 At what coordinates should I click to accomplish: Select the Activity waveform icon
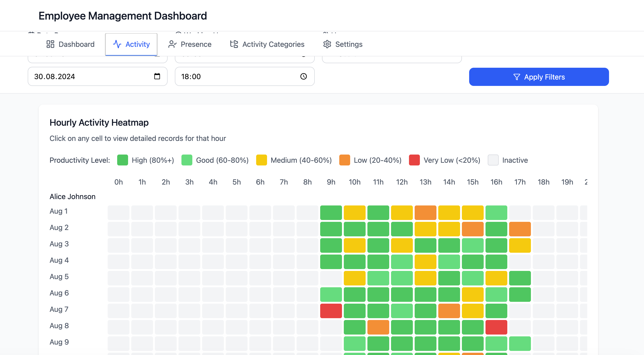pyautogui.click(x=117, y=44)
